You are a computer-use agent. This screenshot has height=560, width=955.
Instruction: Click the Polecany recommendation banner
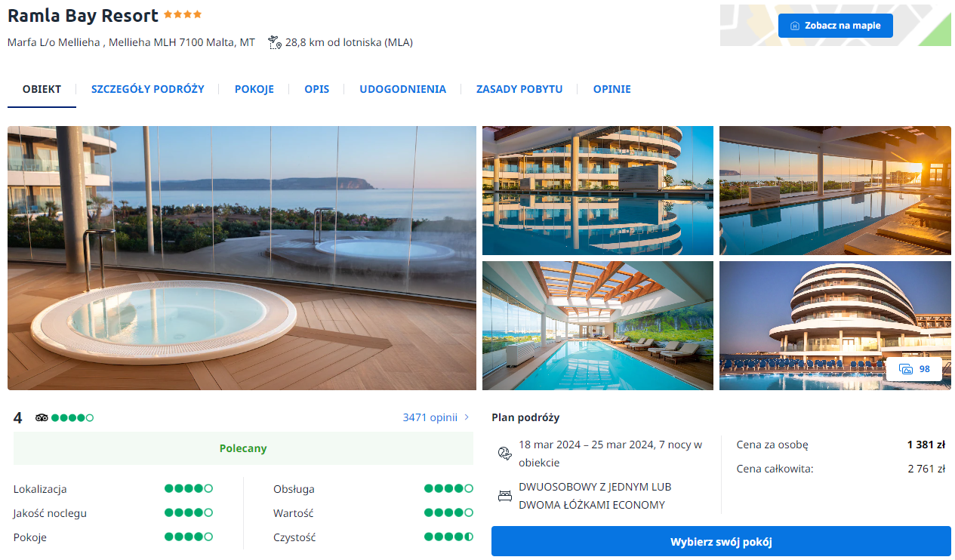(x=243, y=448)
